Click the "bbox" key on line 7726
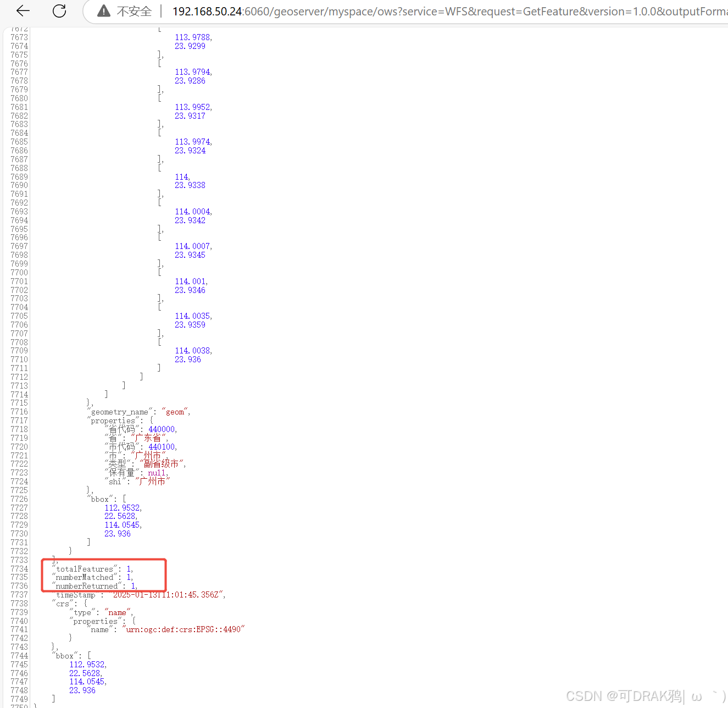 pos(100,499)
